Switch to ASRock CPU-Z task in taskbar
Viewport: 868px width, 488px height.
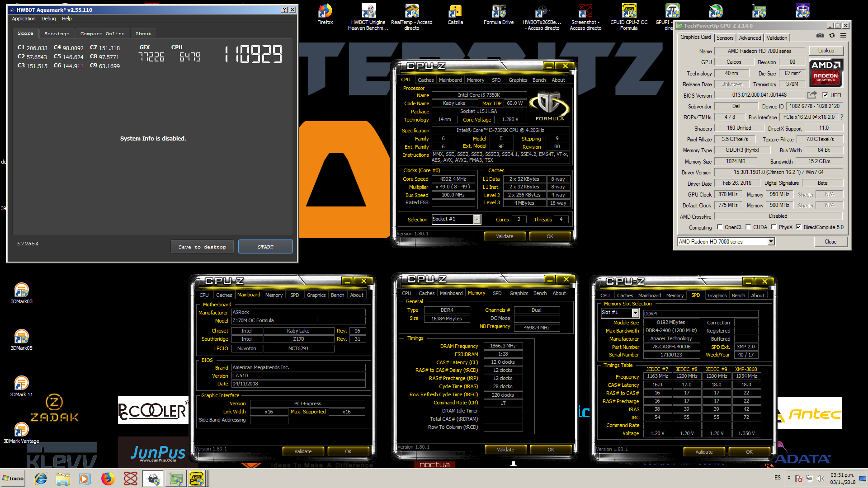click(198, 479)
